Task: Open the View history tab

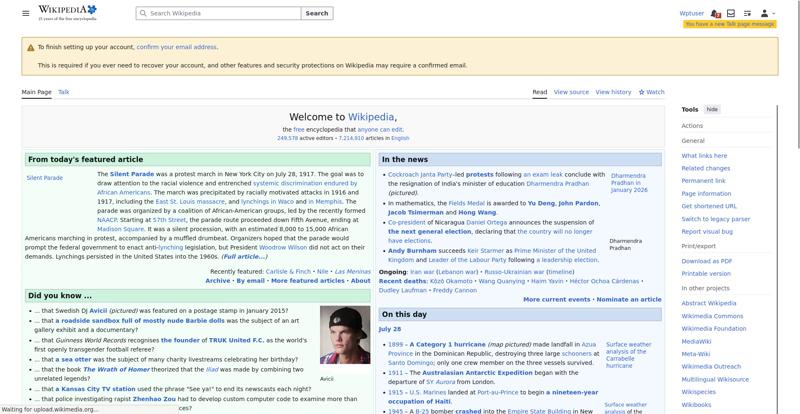Action: [x=613, y=92]
